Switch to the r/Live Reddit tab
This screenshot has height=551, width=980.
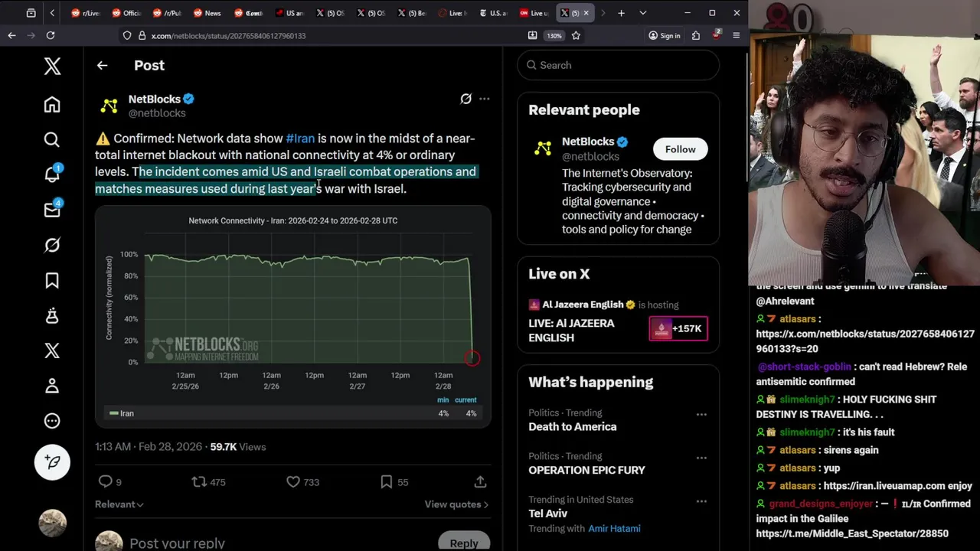point(85,13)
